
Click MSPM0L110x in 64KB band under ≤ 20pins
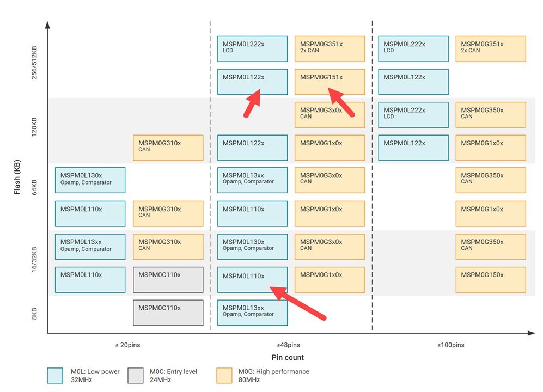[x=90, y=214]
